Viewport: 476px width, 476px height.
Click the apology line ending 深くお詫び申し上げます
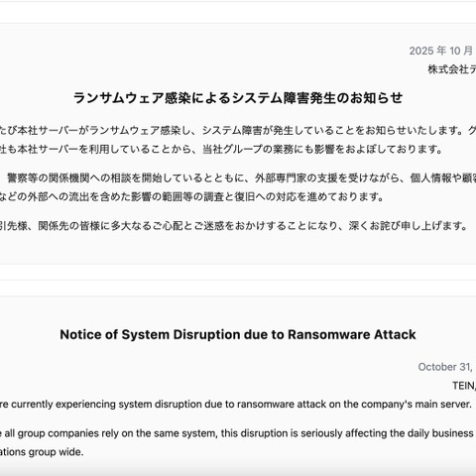234,226
